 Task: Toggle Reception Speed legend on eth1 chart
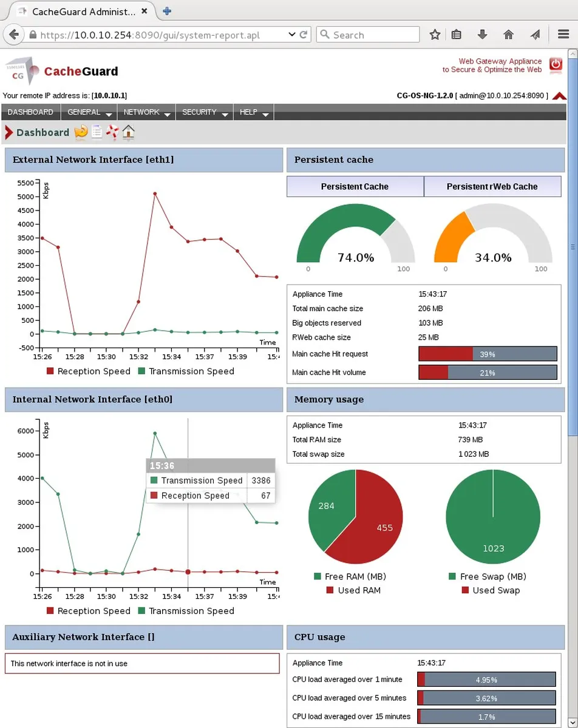click(x=89, y=371)
